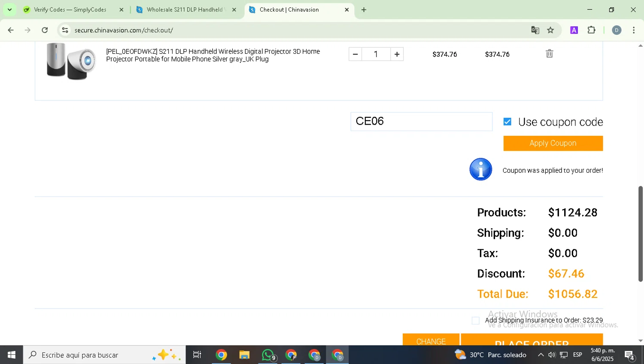Close the Checkout Chinavasion tab

pos(347,9)
